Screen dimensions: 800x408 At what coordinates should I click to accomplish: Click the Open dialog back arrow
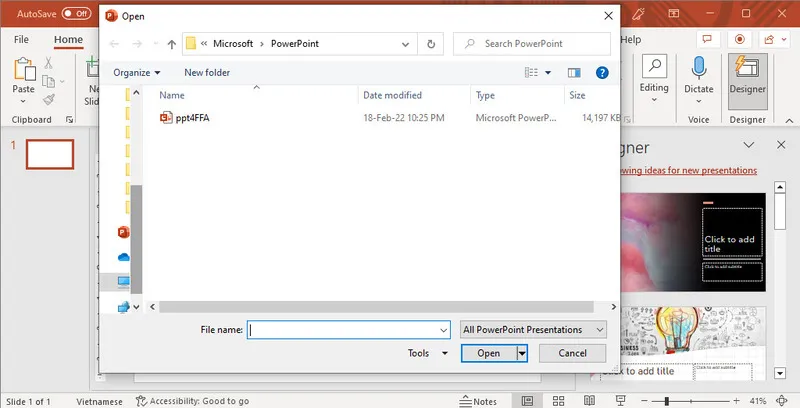pyautogui.click(x=114, y=44)
